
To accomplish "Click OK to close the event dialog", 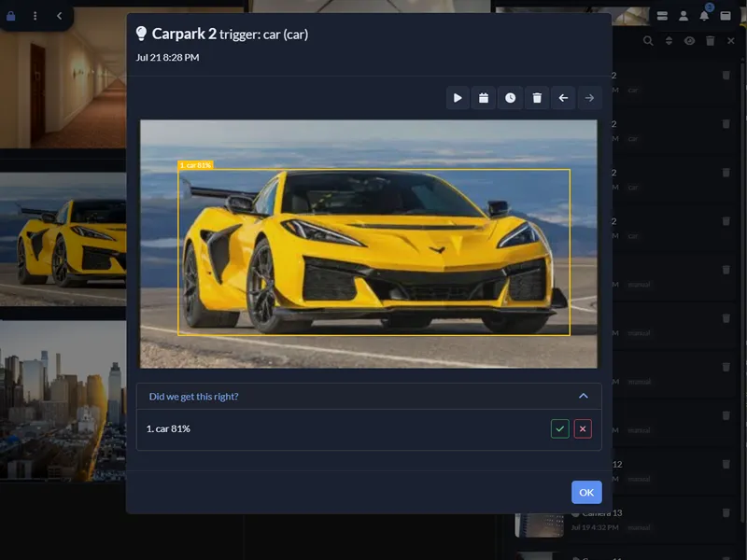I will 586,493.
